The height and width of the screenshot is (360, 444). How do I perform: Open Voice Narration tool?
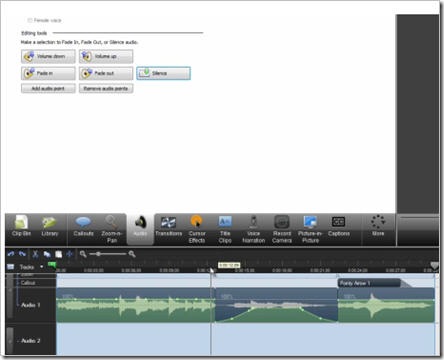(x=253, y=230)
